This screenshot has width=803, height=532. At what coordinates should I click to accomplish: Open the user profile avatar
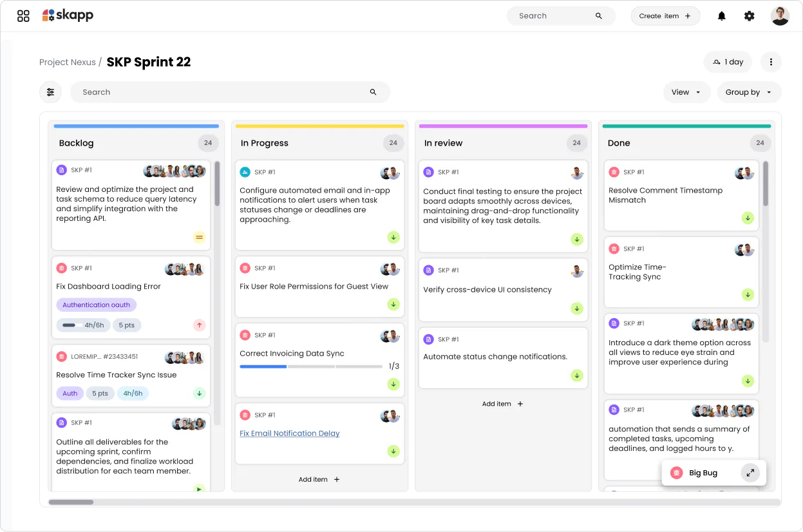click(x=780, y=16)
